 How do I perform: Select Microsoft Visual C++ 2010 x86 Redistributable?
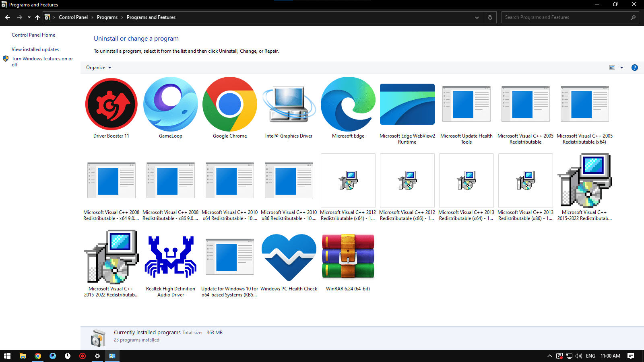[289, 181]
